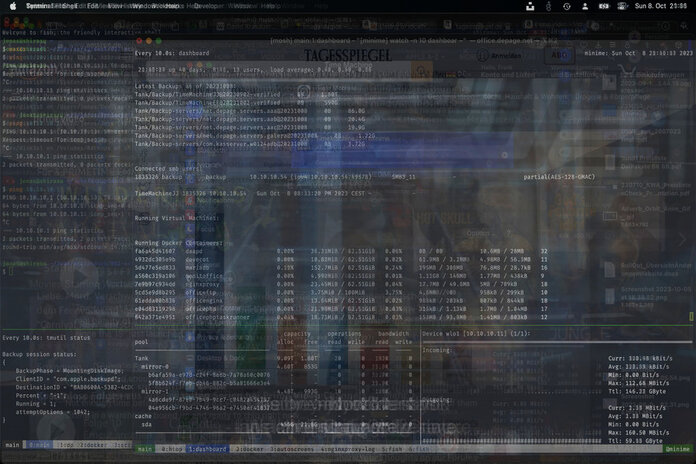Switch to tmux window 0:htop
This screenshot has height=464, width=696.
[172, 449]
